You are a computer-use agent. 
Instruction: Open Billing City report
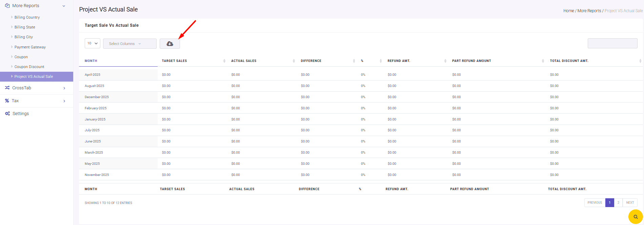pyautogui.click(x=24, y=37)
